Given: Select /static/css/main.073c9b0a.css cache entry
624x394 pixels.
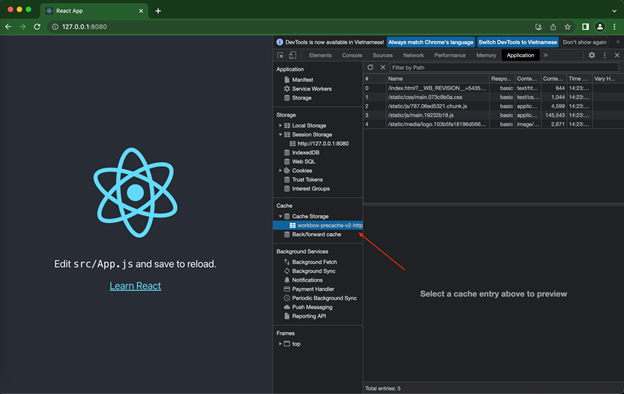Looking at the screenshot, I should (x=493, y=97).
